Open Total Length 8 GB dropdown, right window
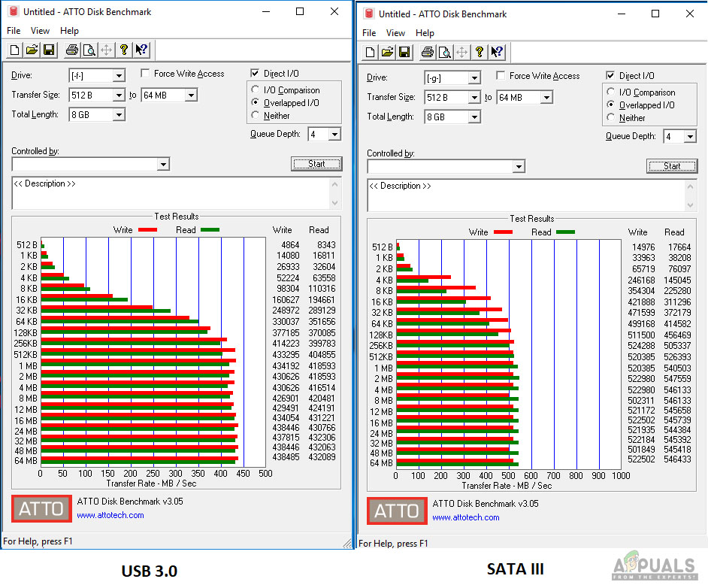The height and width of the screenshot is (588, 708). (474, 117)
